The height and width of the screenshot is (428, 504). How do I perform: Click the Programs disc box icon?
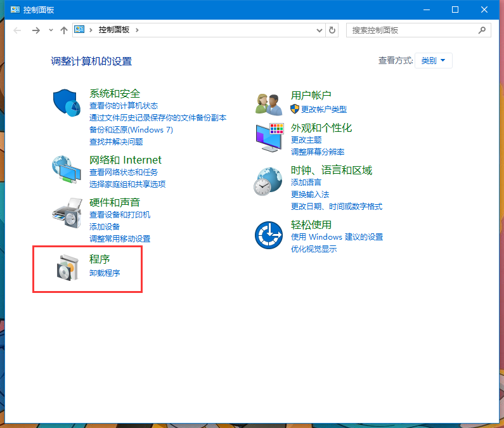coord(66,267)
